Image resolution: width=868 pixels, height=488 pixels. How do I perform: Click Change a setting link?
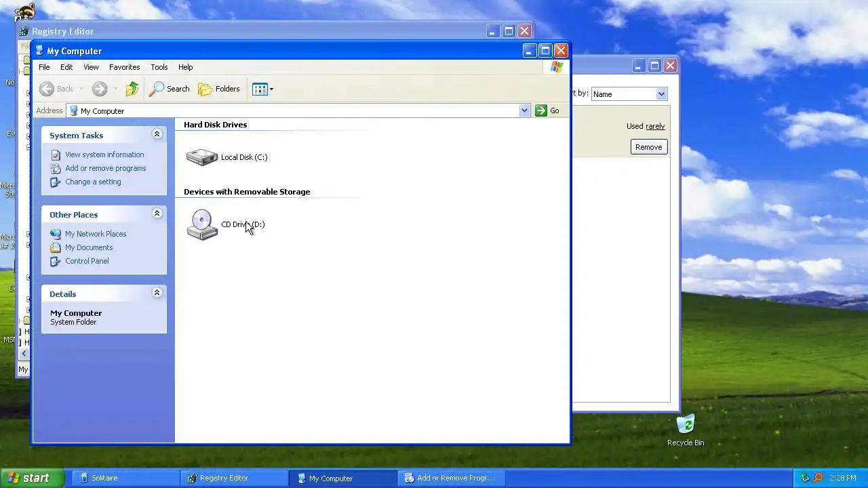point(93,182)
